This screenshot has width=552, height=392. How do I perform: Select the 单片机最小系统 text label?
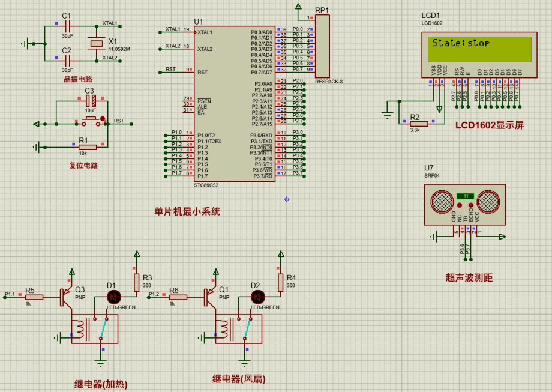click(187, 211)
